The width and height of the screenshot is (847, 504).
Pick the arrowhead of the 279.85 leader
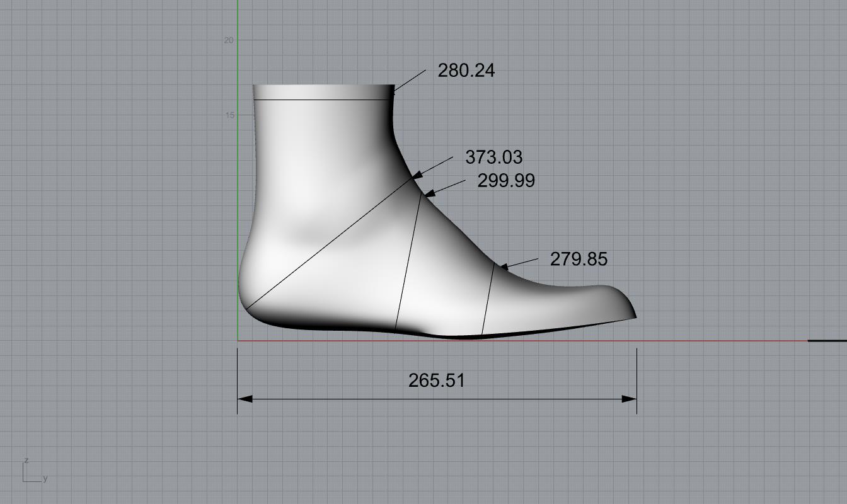504,268
